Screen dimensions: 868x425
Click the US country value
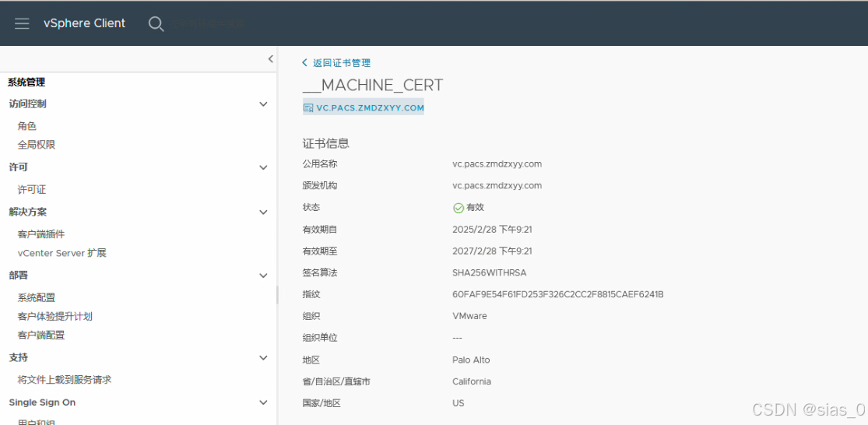459,403
